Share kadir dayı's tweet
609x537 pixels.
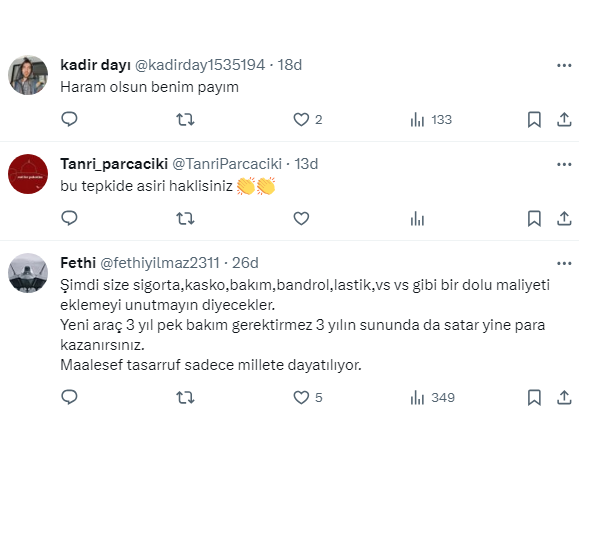click(564, 120)
